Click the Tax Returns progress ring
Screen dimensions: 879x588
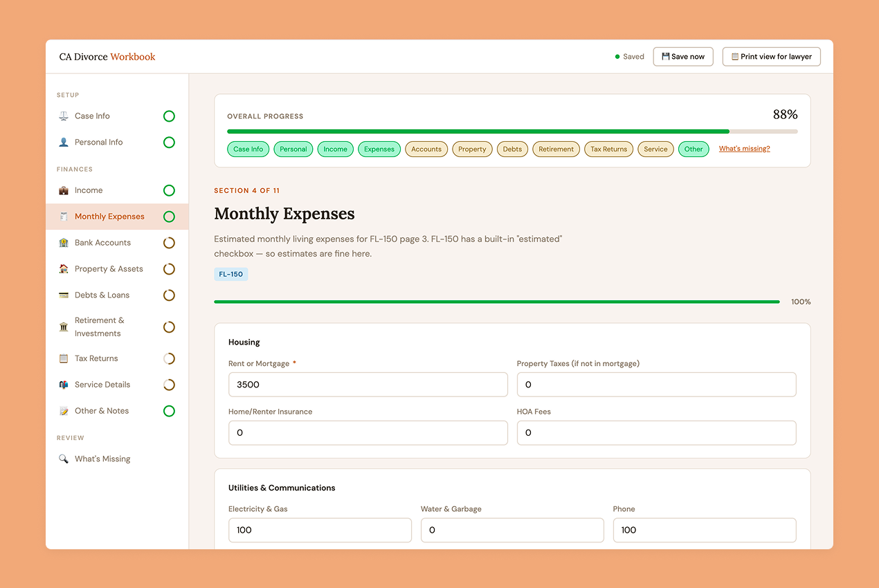pyautogui.click(x=169, y=358)
